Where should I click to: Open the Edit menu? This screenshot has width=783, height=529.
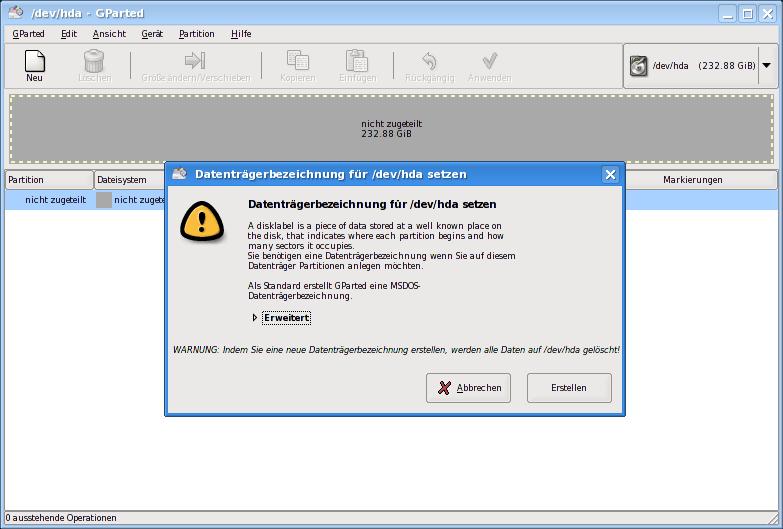pyautogui.click(x=69, y=33)
